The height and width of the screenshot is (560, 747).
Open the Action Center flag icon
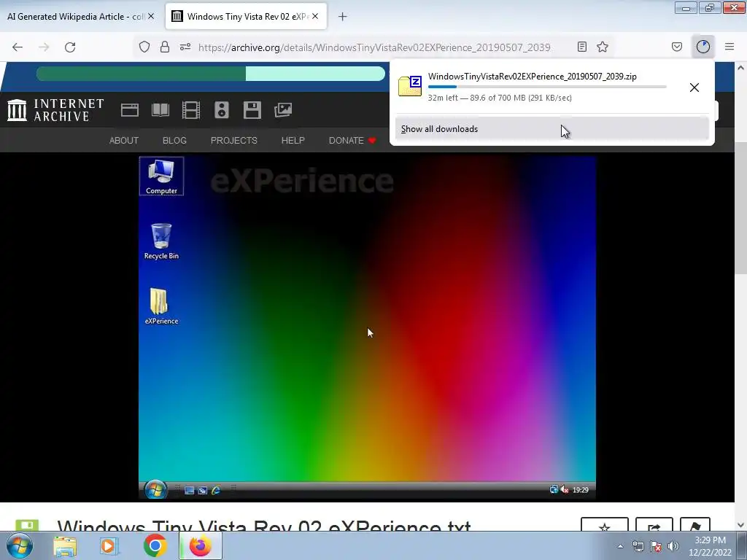click(x=656, y=546)
